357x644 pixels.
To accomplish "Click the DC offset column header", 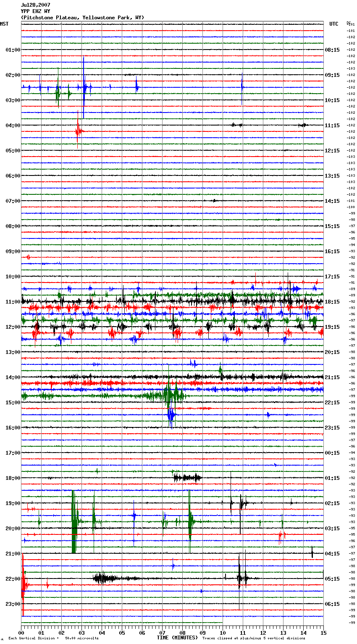I will click(349, 22).
